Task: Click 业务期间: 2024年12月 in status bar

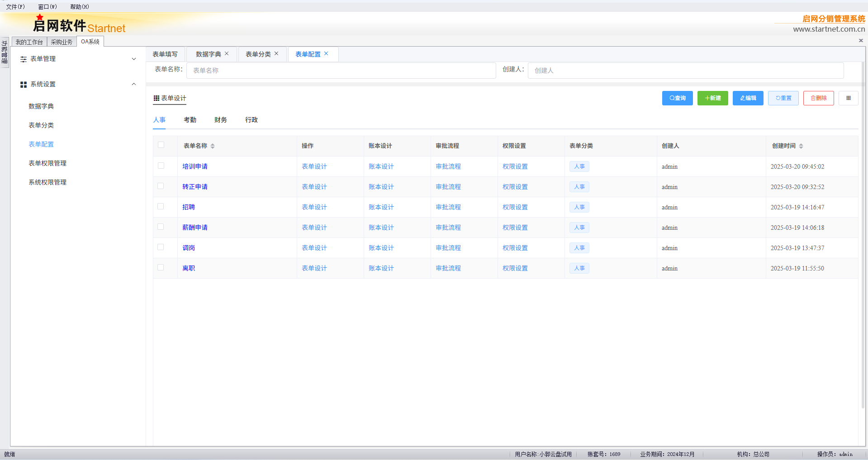Action: [667, 454]
